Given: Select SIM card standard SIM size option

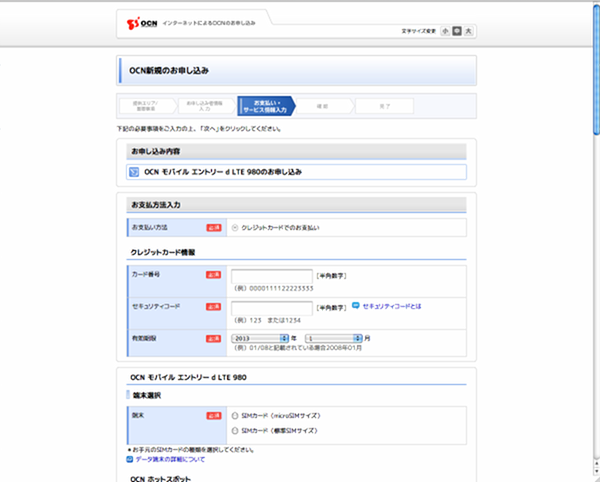Looking at the screenshot, I should tap(235, 431).
